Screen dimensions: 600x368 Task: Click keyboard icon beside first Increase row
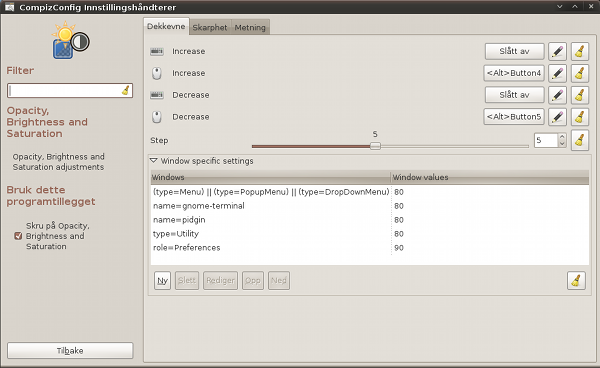[x=157, y=51]
